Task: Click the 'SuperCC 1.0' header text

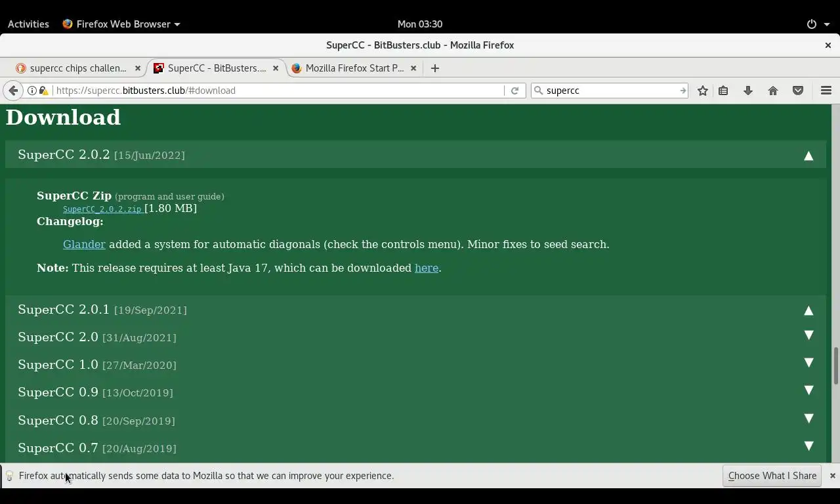Action: (x=58, y=364)
